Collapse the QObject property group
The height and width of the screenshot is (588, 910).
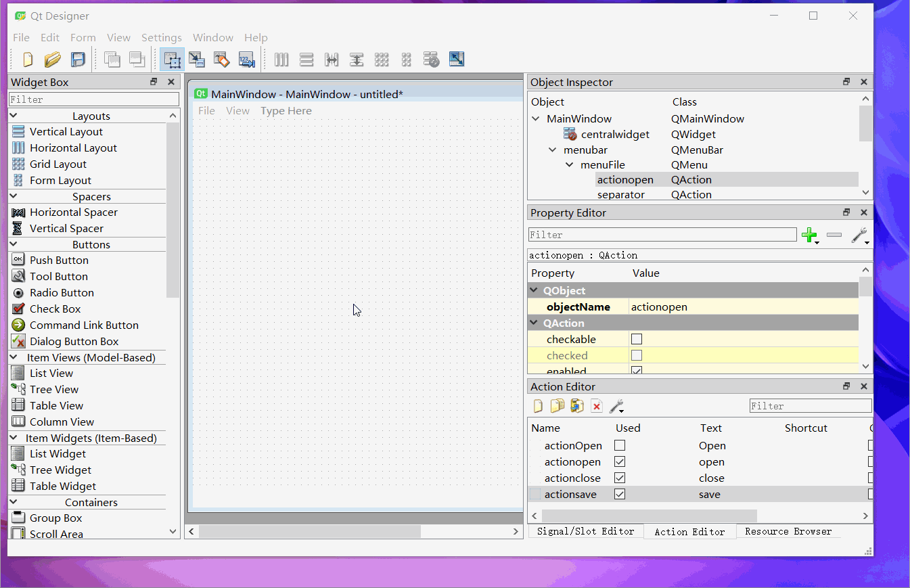pos(534,290)
